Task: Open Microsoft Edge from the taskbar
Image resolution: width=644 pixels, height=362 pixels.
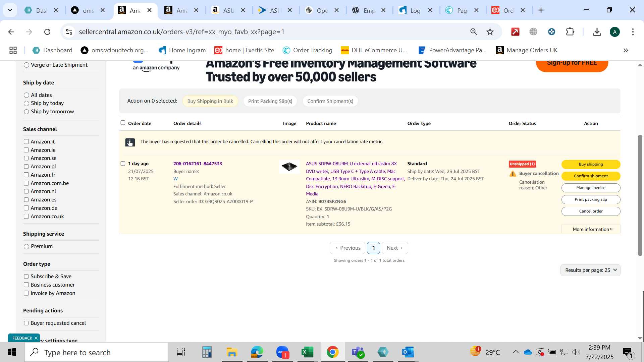Action: 257,352
